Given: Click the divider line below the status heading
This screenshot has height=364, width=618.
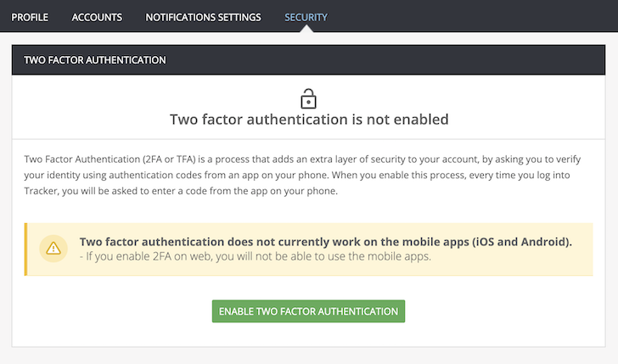Looking at the screenshot, I should click(x=309, y=139).
